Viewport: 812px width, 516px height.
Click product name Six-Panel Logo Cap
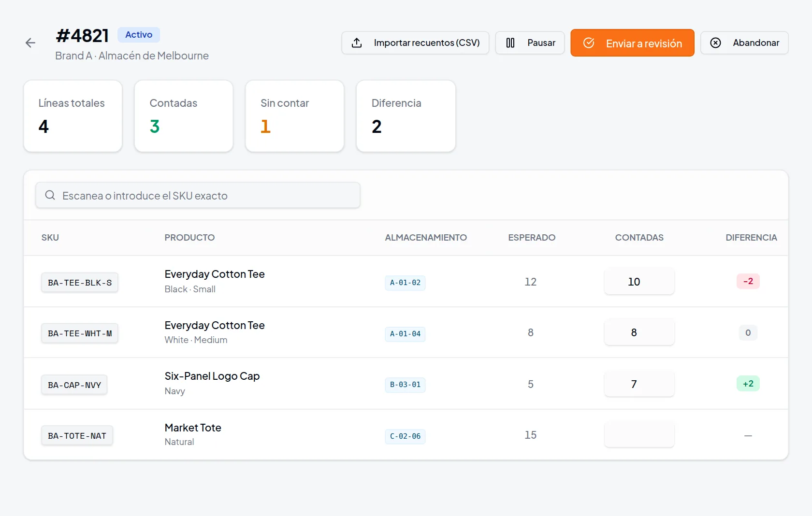click(212, 376)
